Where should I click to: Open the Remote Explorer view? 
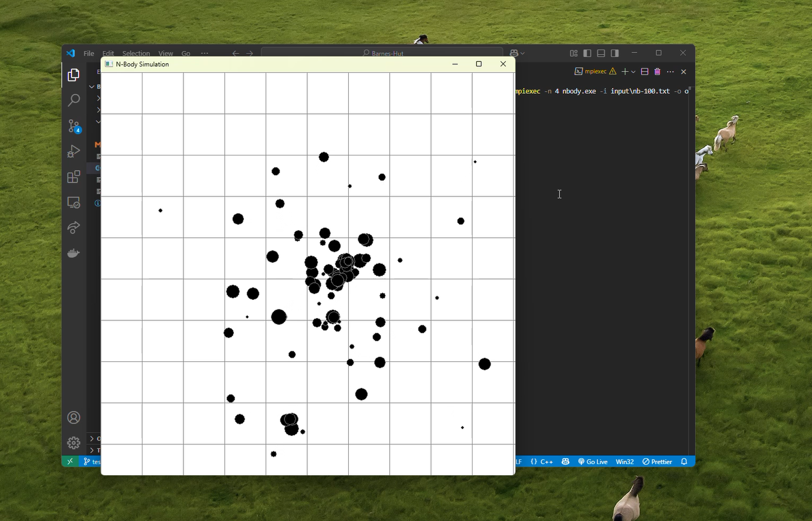(73, 202)
